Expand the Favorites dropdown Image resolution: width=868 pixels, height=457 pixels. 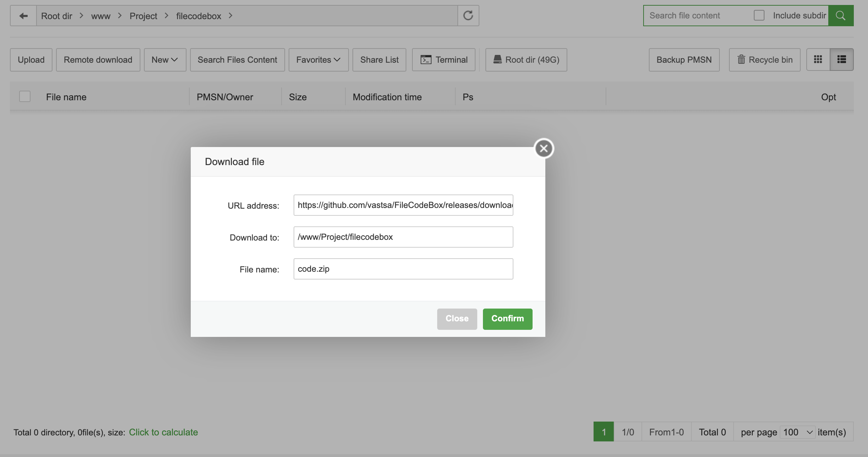[x=318, y=60]
